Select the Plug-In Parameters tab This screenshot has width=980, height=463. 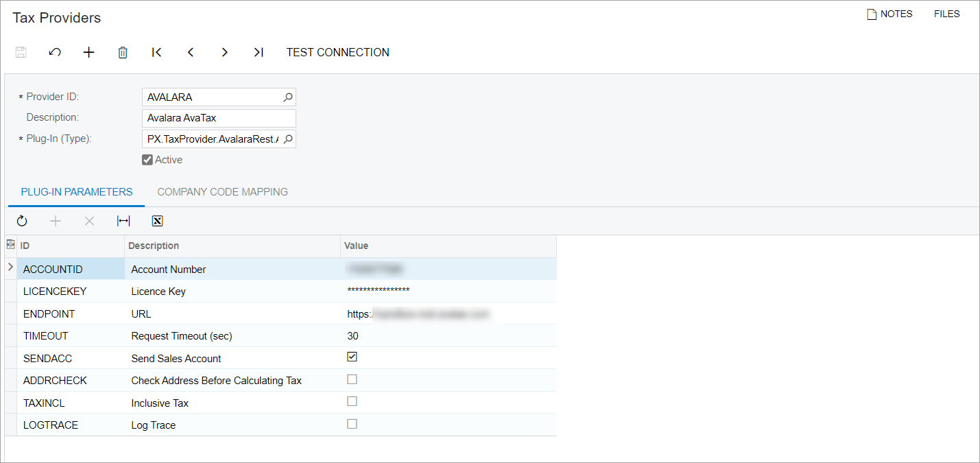[77, 192]
